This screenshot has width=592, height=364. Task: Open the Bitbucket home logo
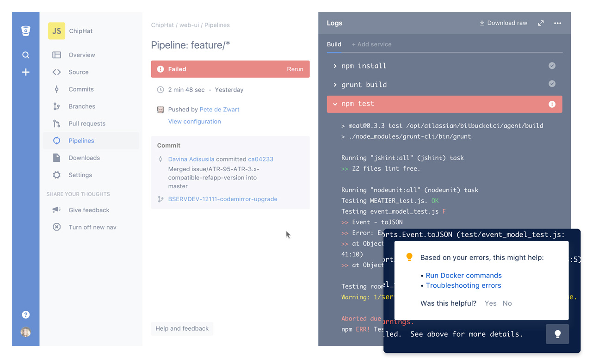26,31
